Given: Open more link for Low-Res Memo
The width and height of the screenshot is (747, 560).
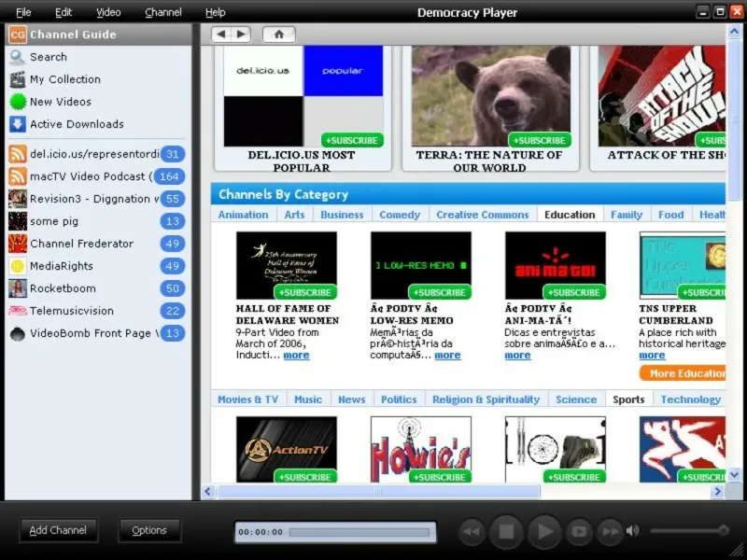Looking at the screenshot, I should (x=448, y=356).
